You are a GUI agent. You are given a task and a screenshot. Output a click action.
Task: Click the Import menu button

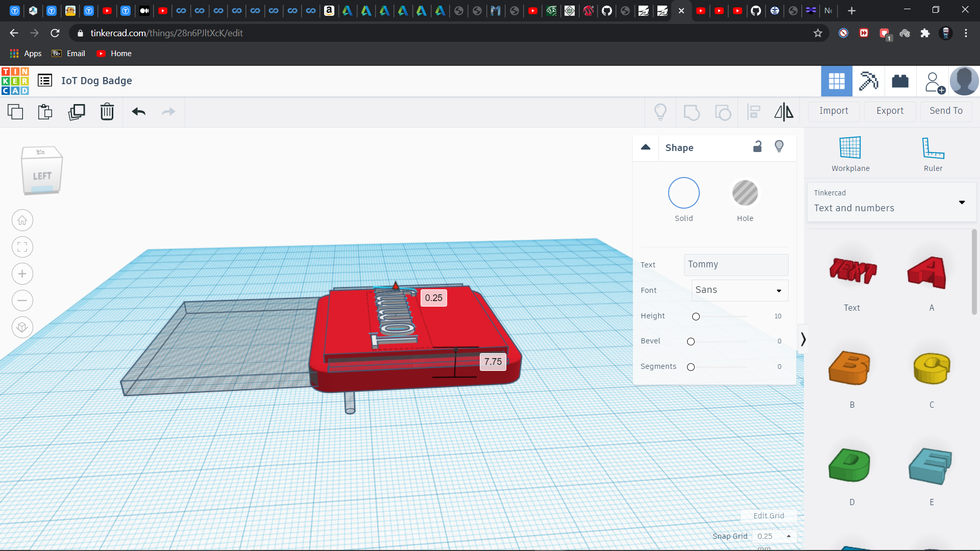[x=834, y=110]
